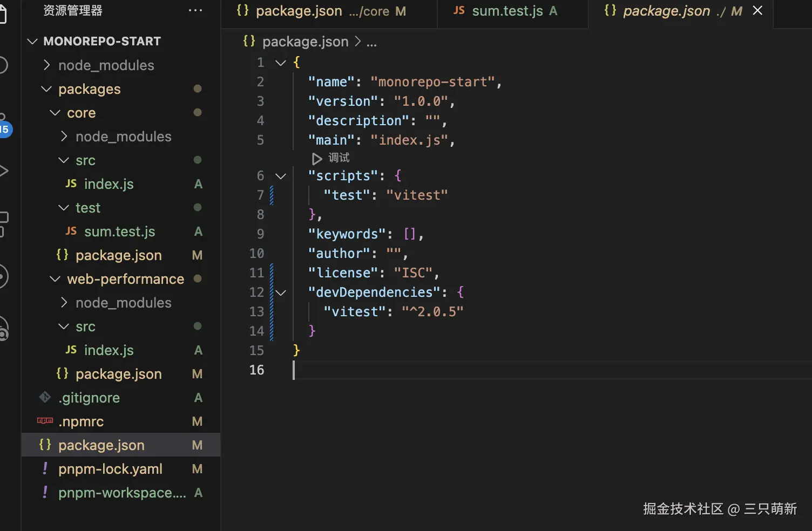The height and width of the screenshot is (531, 812).
Task: Open pnpm-lock.yaml file
Action: tap(121, 469)
